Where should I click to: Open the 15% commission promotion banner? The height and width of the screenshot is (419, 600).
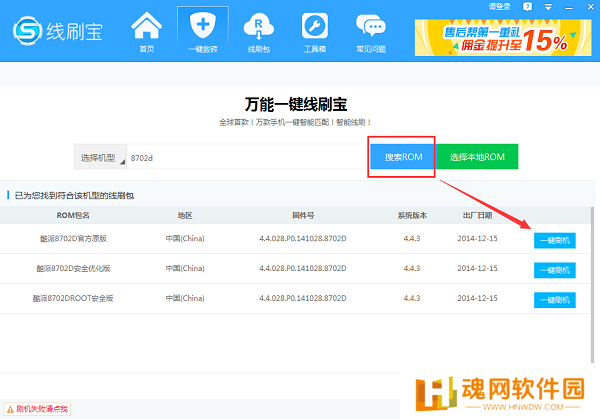pos(503,37)
